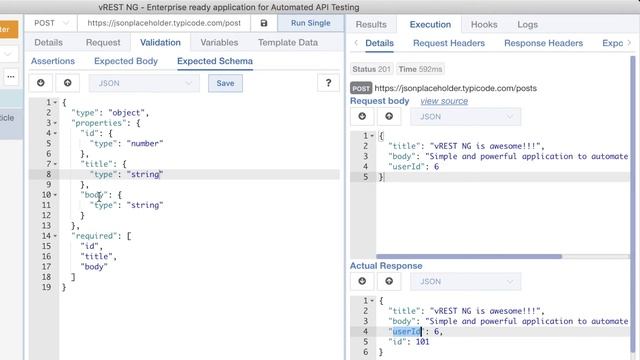The height and width of the screenshot is (360, 640).
Task: Open the Hooks tab
Action: pos(484,24)
